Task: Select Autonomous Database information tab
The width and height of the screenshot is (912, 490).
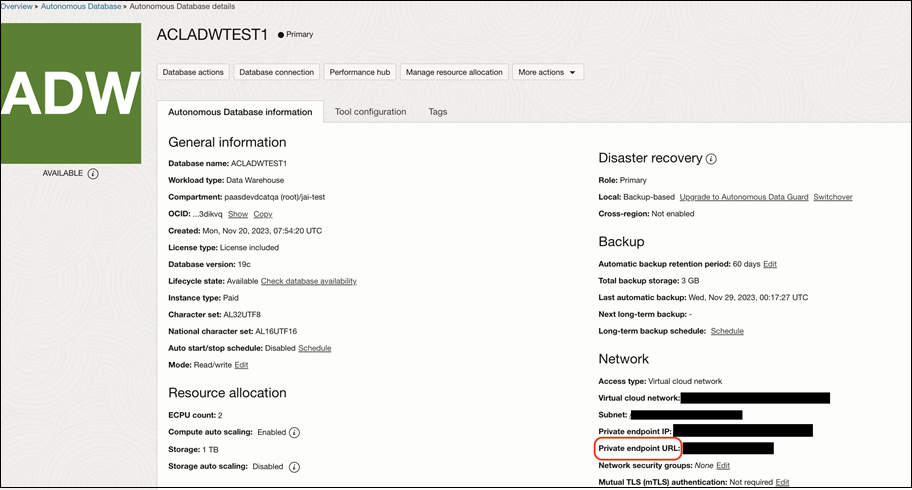Action: tap(240, 112)
